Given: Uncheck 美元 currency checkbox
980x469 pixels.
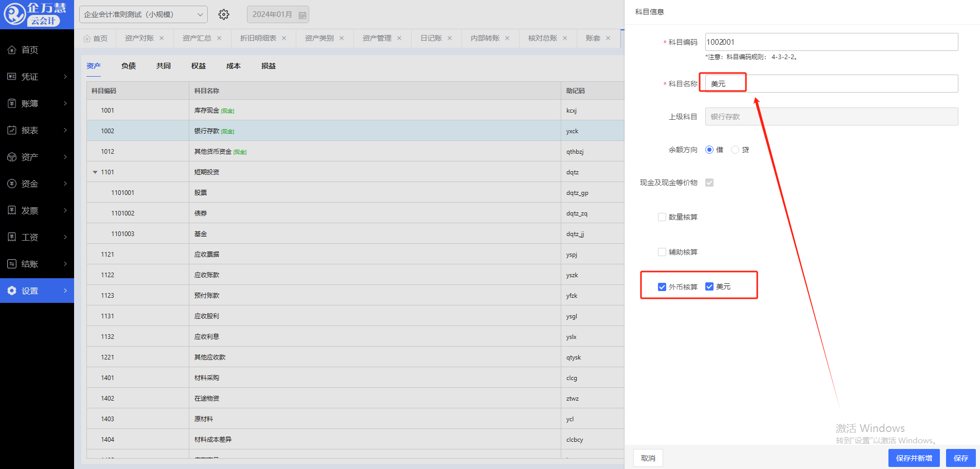Looking at the screenshot, I should [x=709, y=286].
